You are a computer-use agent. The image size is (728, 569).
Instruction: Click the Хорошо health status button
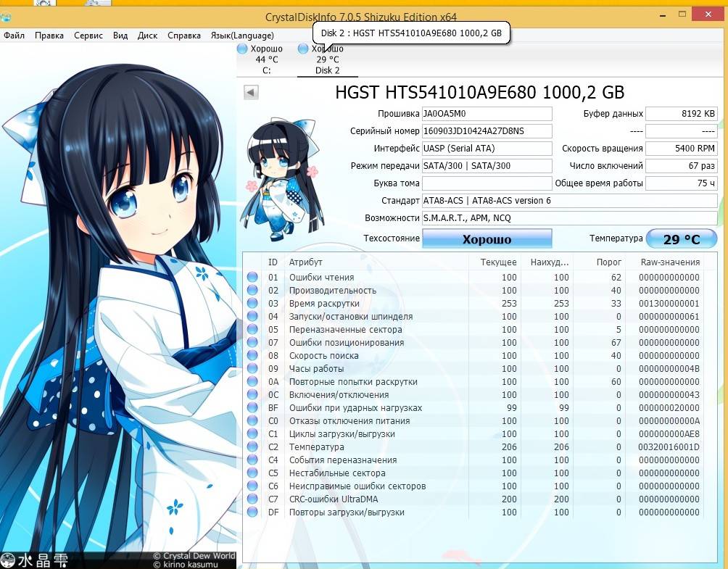pos(487,239)
